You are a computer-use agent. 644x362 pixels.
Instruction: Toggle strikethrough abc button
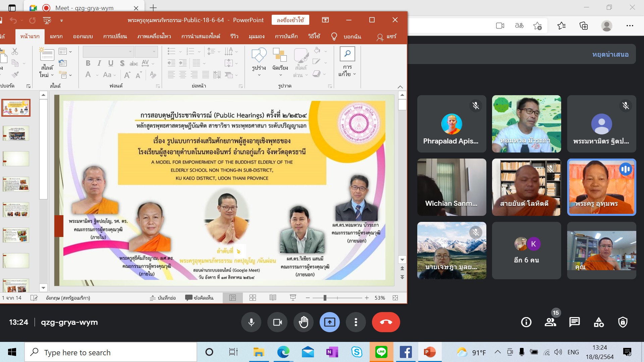coord(133,63)
